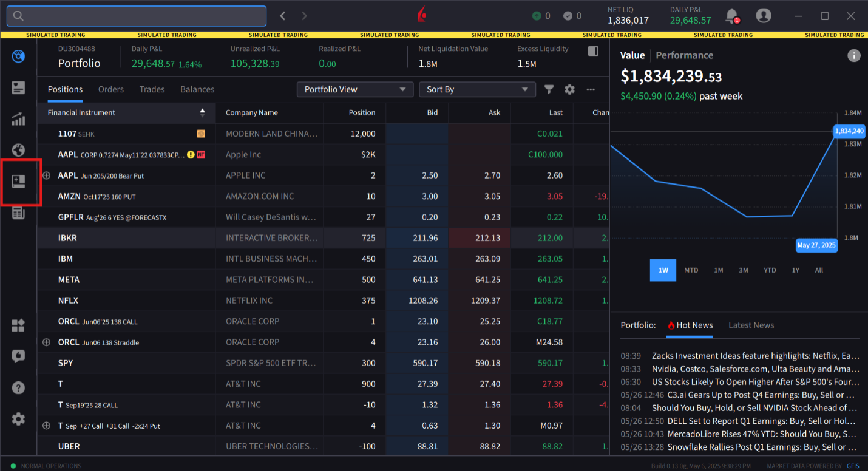Open the globe icon in sidebar
Screen dimensions: 868x473
(18, 149)
